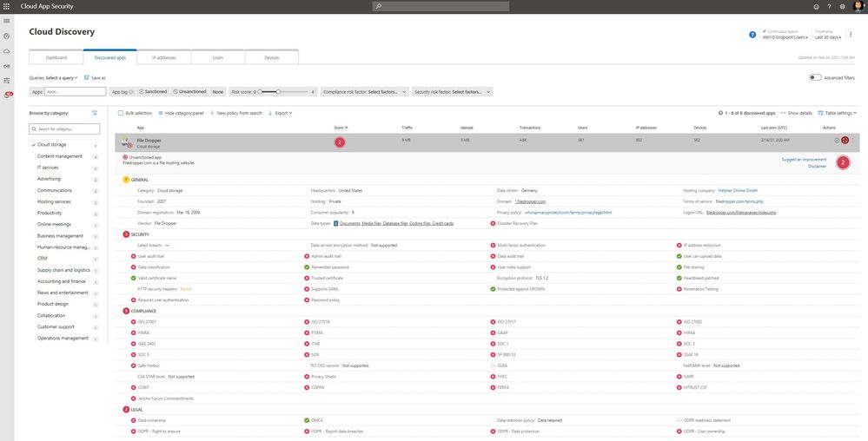Open the Export dropdown
Image resolution: width=868 pixels, height=441 pixels.
point(280,113)
